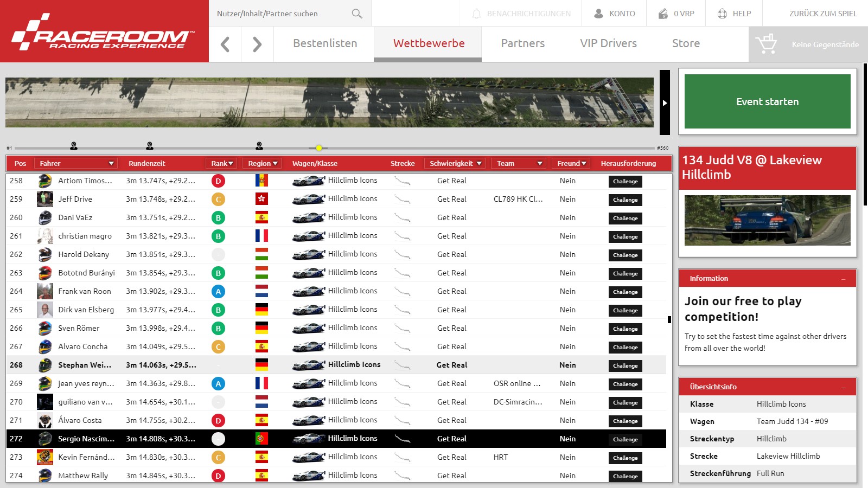868x488 pixels.
Task: Go forward with right arrow
Action: (x=257, y=44)
